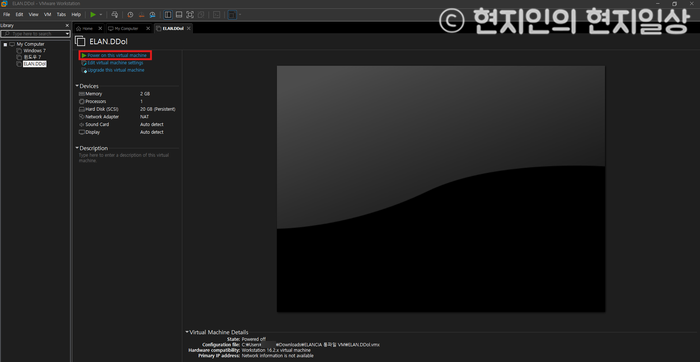
Task: Collapse the My Computer tree node
Action: pyautogui.click(x=5, y=45)
